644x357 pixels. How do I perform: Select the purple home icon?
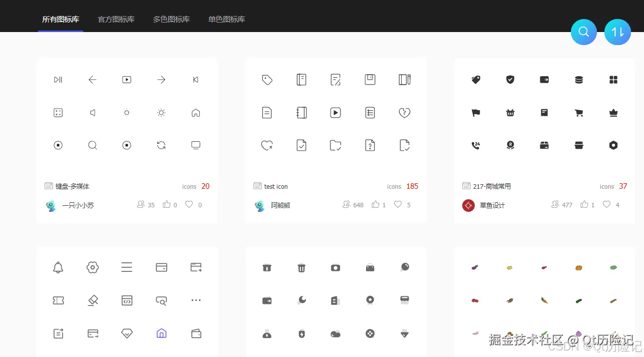pos(161,333)
